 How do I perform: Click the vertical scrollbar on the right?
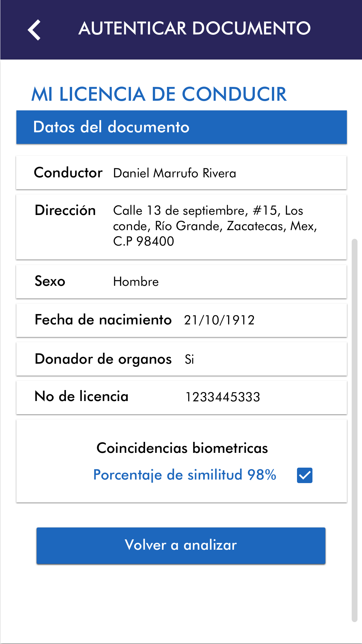pyautogui.click(x=354, y=430)
